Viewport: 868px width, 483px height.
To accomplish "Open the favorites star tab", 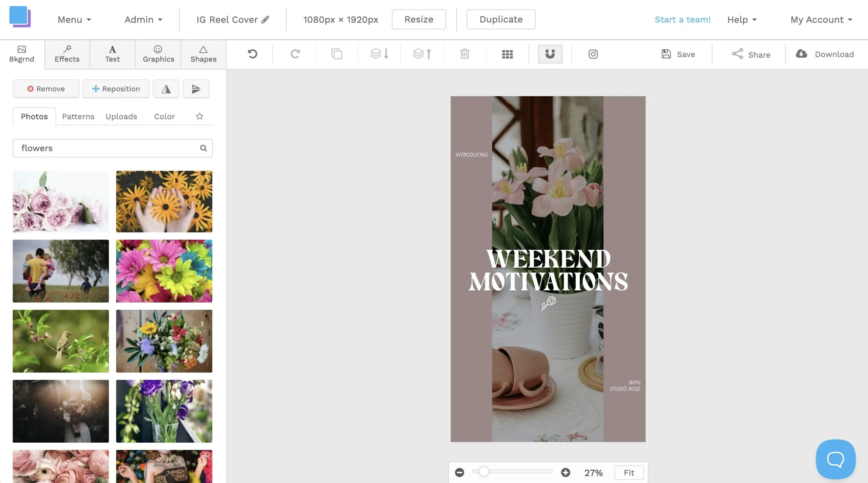I will coord(199,116).
